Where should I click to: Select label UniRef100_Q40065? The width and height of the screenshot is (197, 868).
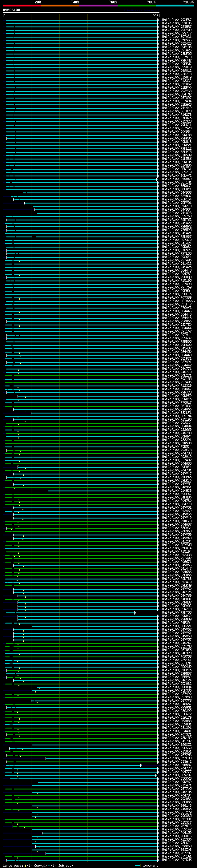tap(177, 809)
